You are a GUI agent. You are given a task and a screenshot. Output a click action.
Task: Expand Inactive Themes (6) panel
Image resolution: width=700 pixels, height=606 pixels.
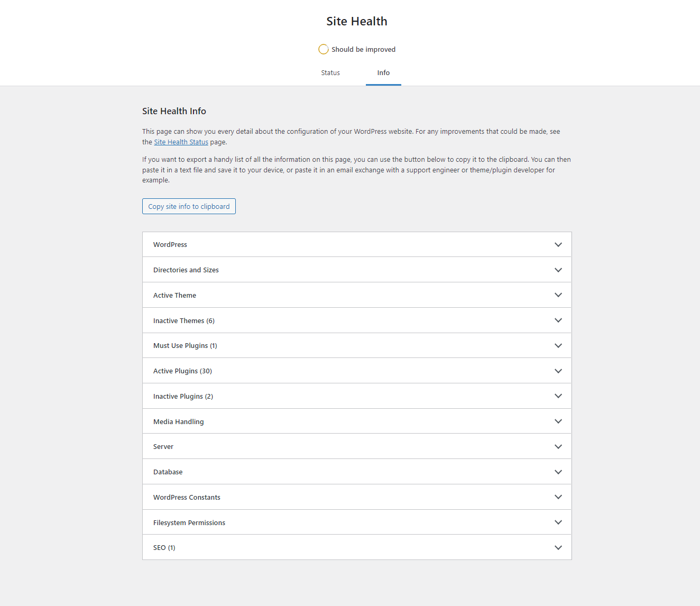point(357,320)
